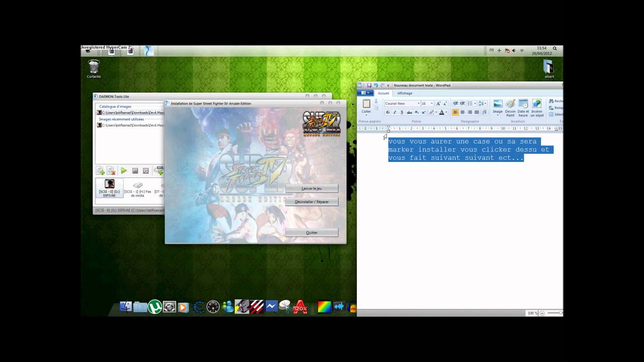Justify text in WordPad

click(x=476, y=112)
